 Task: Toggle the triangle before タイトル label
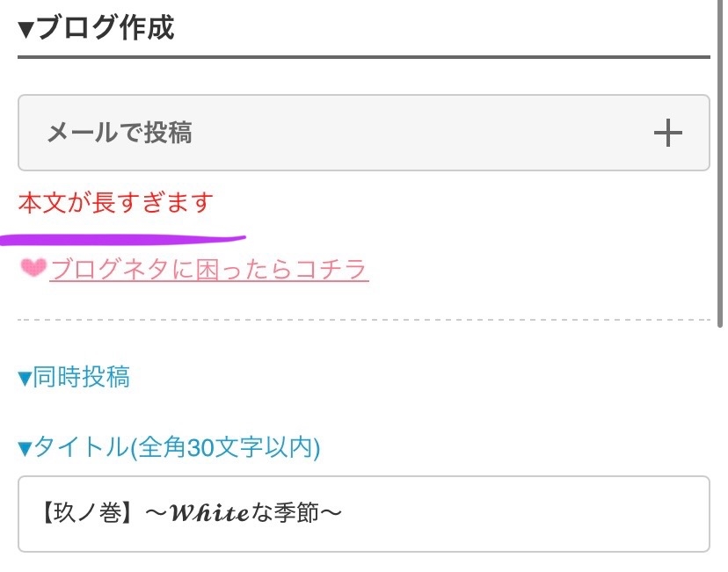coord(25,449)
